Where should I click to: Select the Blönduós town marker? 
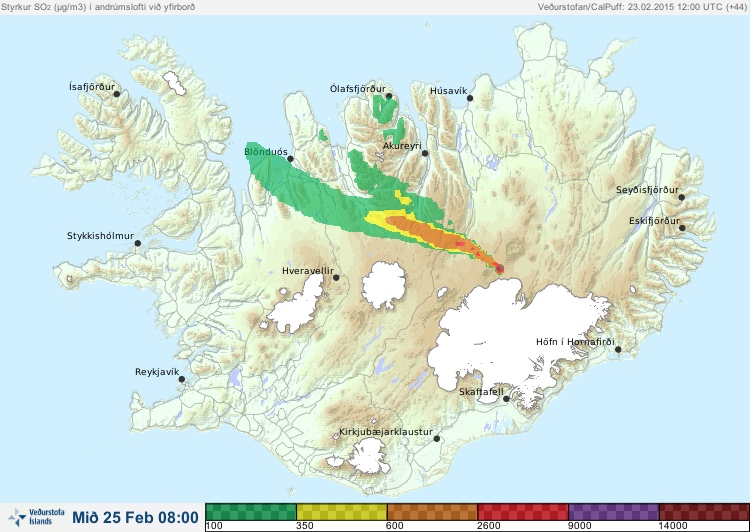coord(290,159)
